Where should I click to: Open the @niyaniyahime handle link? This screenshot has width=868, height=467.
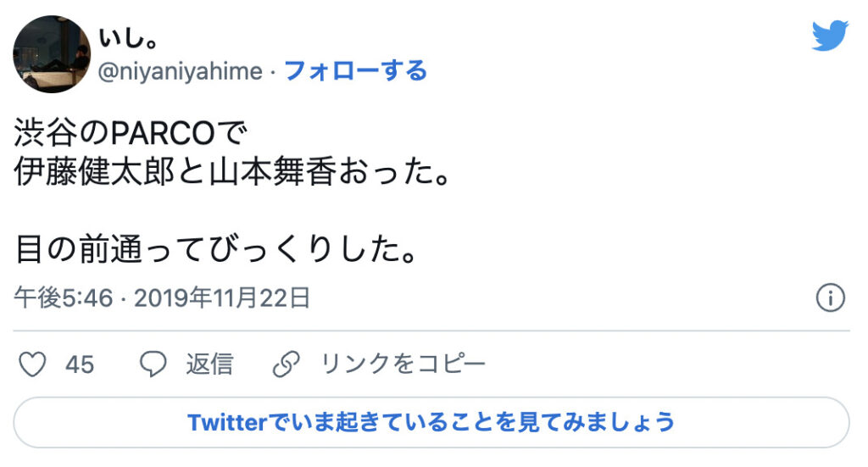click(181, 71)
